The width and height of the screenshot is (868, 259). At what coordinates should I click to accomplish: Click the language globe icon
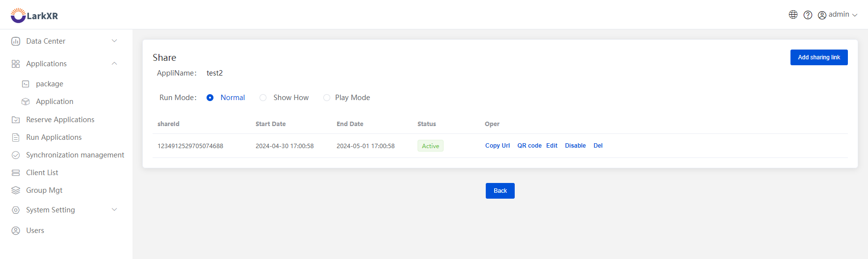click(793, 15)
